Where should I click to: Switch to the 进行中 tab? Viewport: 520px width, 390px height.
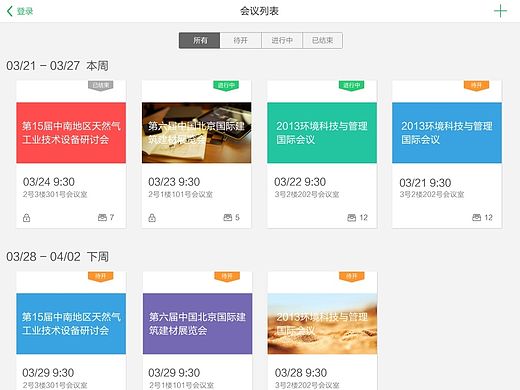[282, 40]
